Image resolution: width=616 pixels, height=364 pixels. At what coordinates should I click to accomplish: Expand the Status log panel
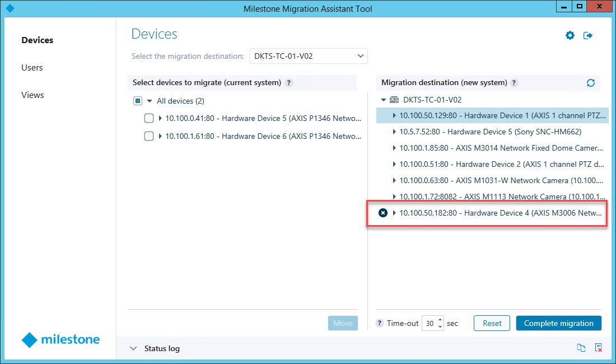coord(133,348)
